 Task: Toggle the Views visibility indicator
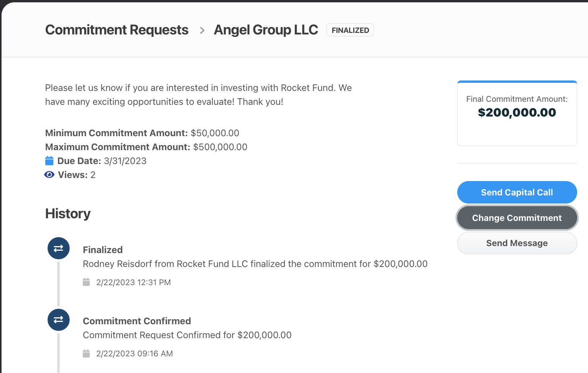(x=49, y=174)
